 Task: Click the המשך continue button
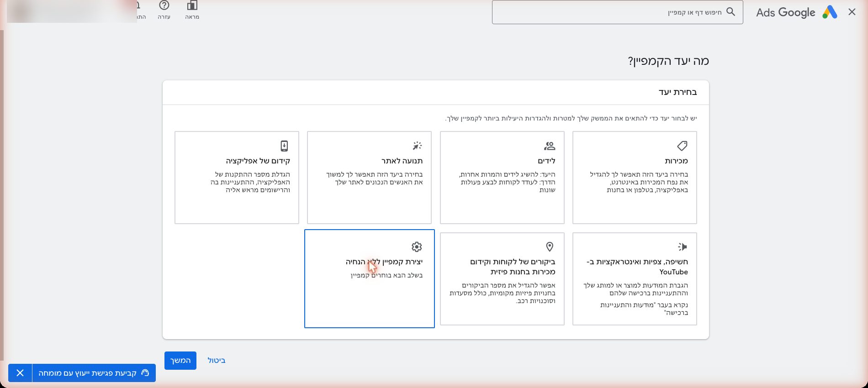[180, 361]
